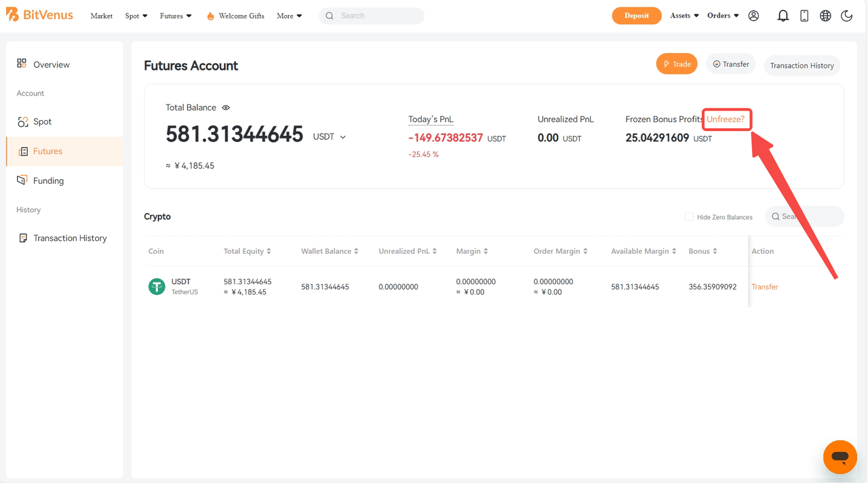Click the 581.31344645 total balance value
The height and width of the screenshot is (483, 868).
pos(234,134)
